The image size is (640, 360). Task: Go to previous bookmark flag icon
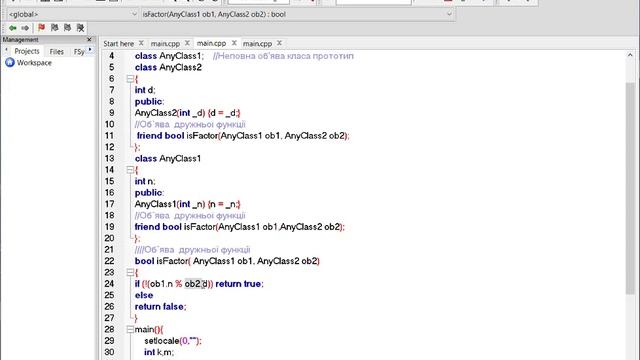pyautogui.click(x=54, y=28)
